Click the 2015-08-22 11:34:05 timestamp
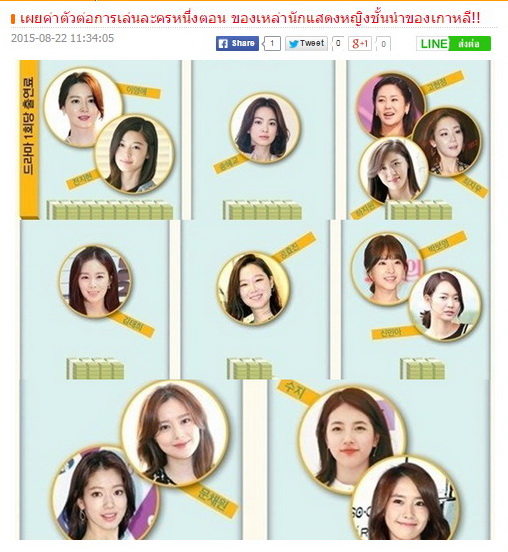The width and height of the screenshot is (508, 552). [x=63, y=38]
